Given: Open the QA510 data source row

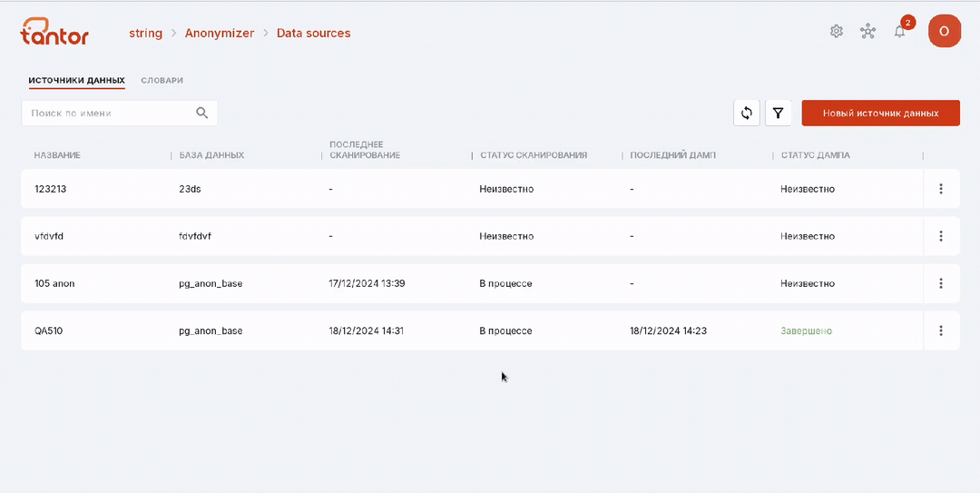Looking at the screenshot, I should click(x=490, y=330).
